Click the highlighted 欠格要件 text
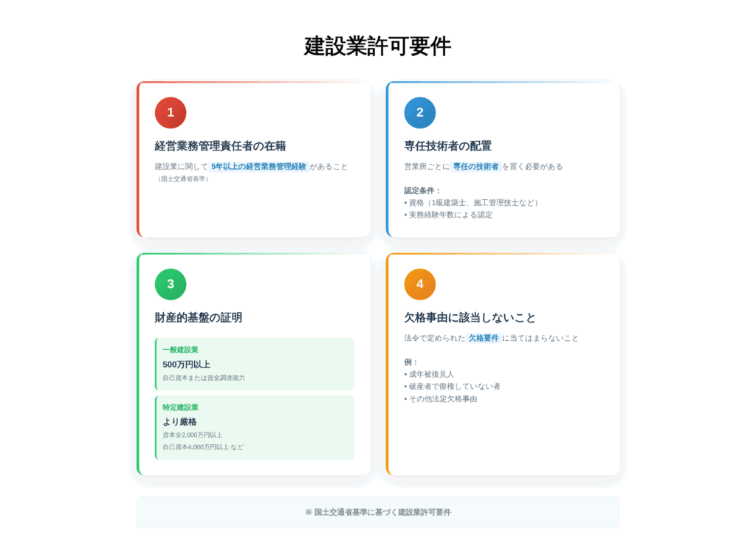This screenshot has width=756, height=560. (x=484, y=338)
